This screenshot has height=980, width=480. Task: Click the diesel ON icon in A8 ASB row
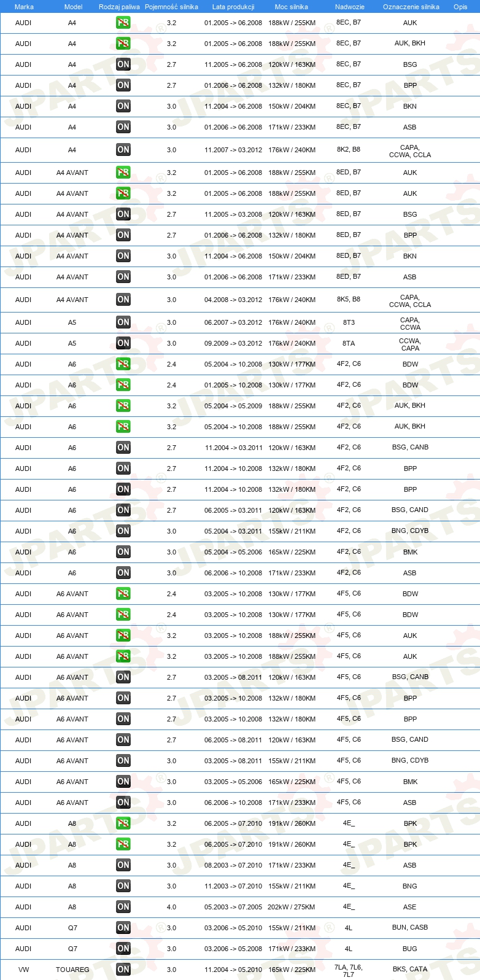[x=123, y=865]
